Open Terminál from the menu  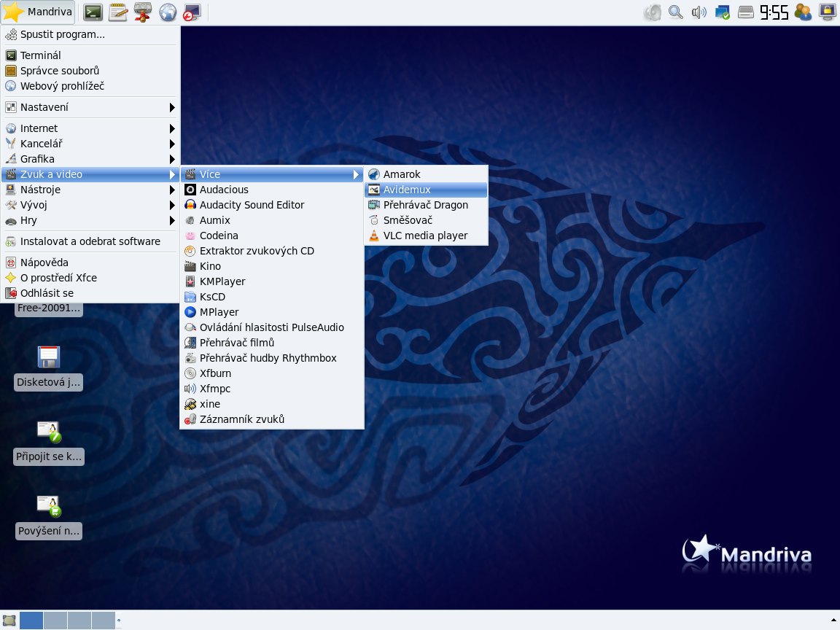pyautogui.click(x=90, y=55)
